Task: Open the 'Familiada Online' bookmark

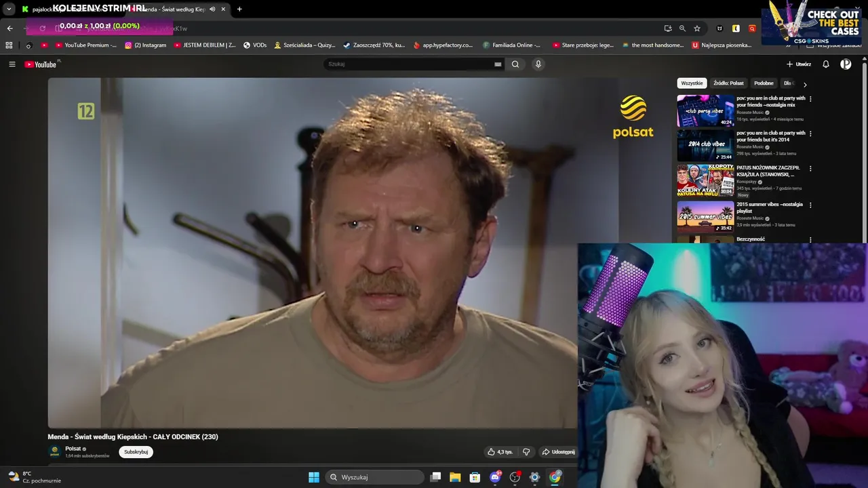Action: [512, 45]
